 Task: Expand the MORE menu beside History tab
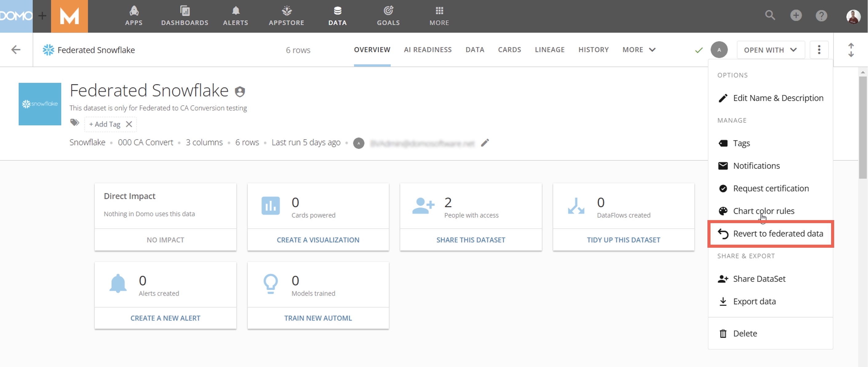pos(639,49)
